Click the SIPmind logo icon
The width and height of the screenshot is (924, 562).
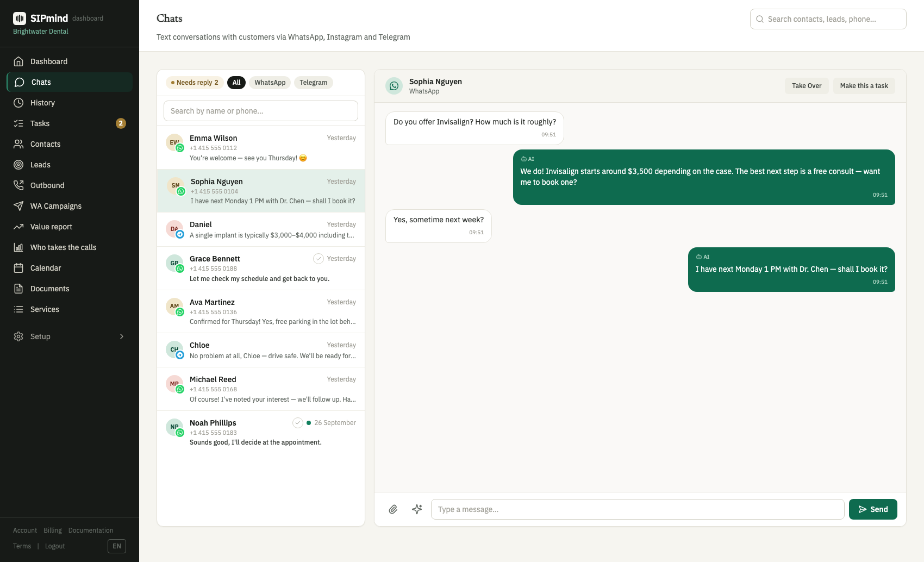tap(20, 18)
